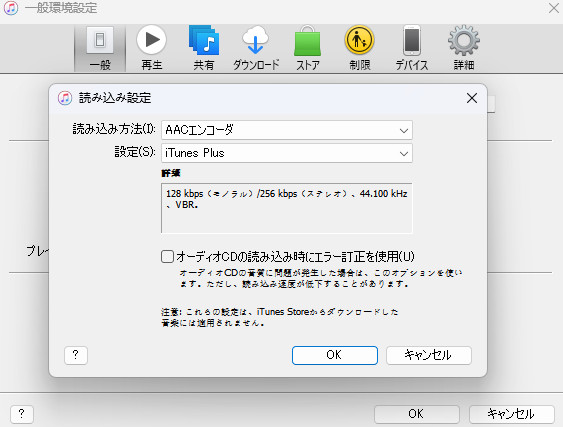The height and width of the screenshot is (427, 563).
Task: Open the 再生 (Playback) preferences tab
Action: [x=152, y=48]
